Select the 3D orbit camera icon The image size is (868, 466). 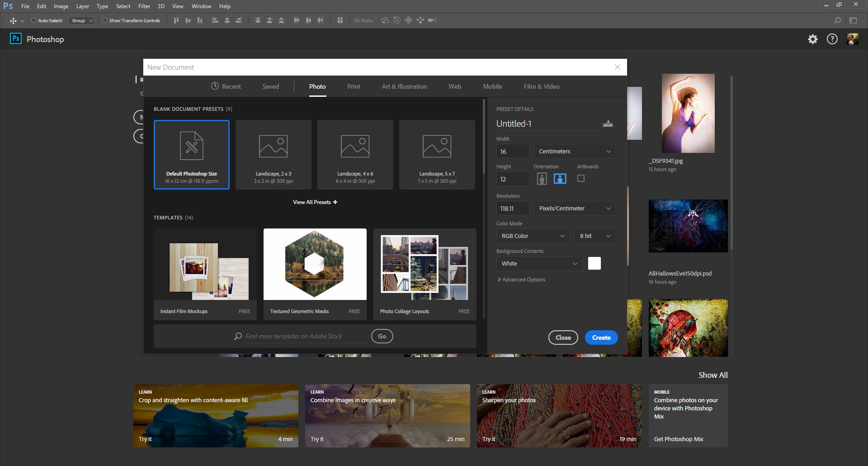click(x=385, y=20)
